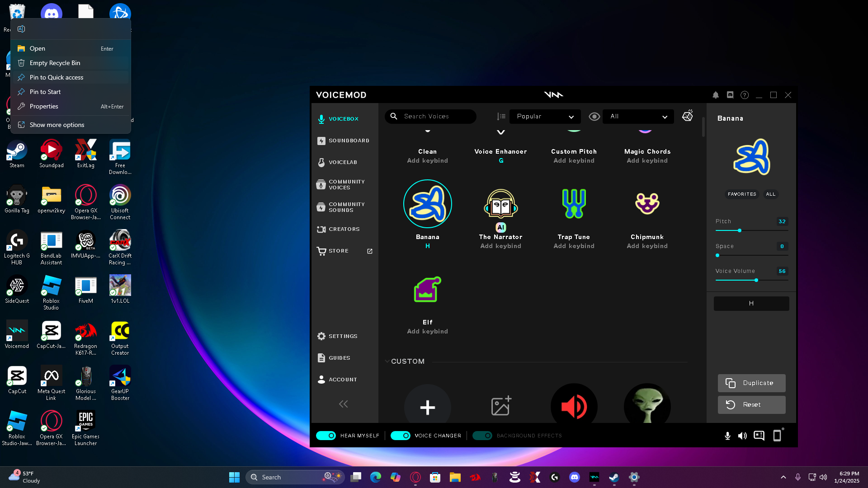Click the Search Voices field

(x=436, y=117)
